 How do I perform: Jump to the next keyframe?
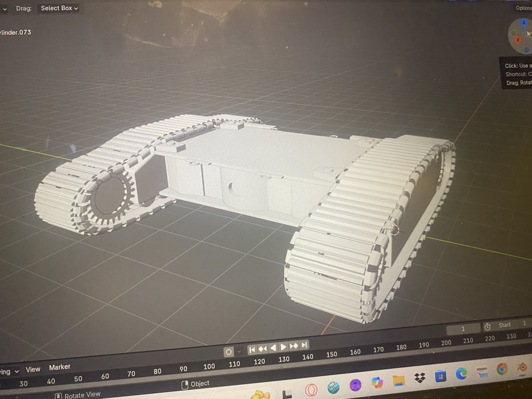pyautogui.click(x=294, y=346)
